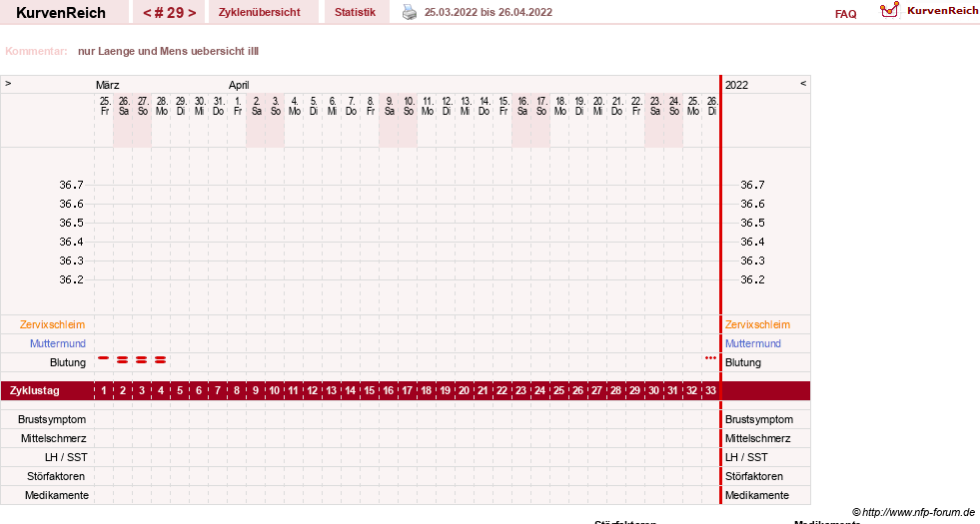Image resolution: width=980 pixels, height=524 pixels.
Task: Select cycle day 7 in the Zyklustag row
Action: 218,390
